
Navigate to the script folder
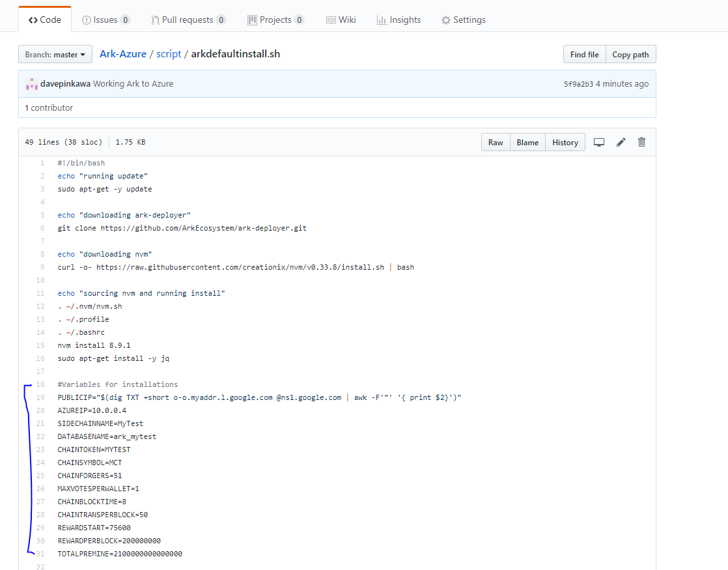pyautogui.click(x=169, y=54)
